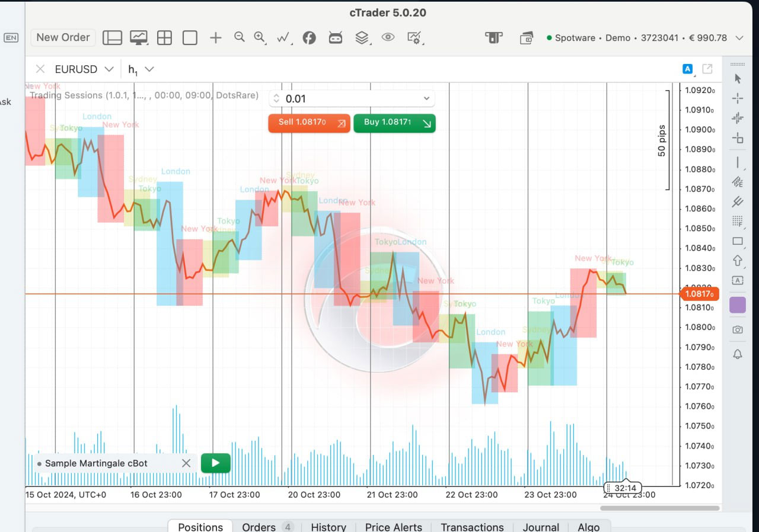Toggle the blue A auto-scale button
Screen dimensions: 759x532
click(x=687, y=69)
